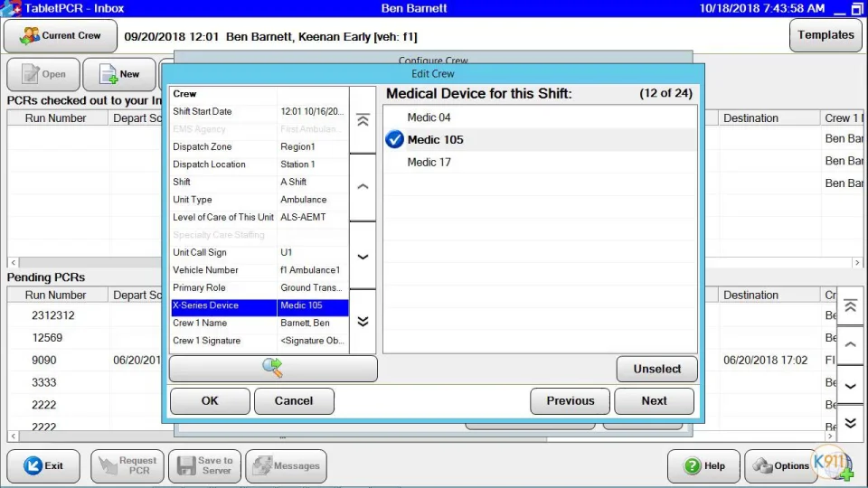Click the Unselect button
Screen dimensions: 868x488
(656, 369)
